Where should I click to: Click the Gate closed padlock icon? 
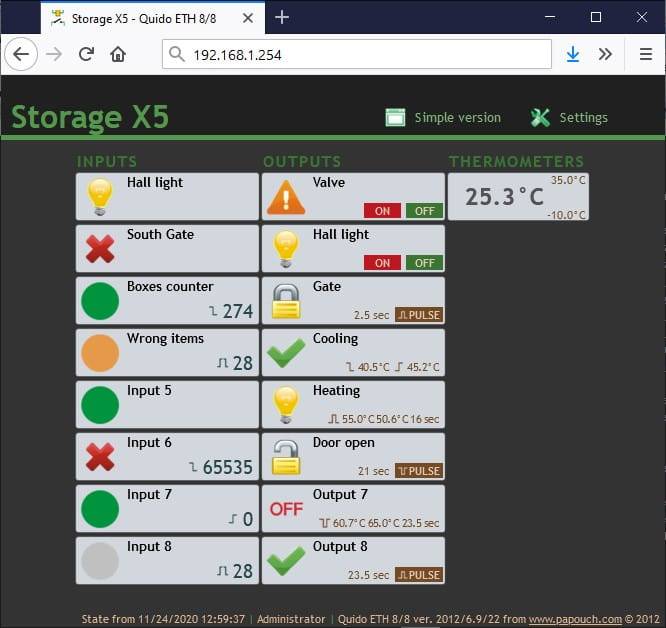coord(286,301)
